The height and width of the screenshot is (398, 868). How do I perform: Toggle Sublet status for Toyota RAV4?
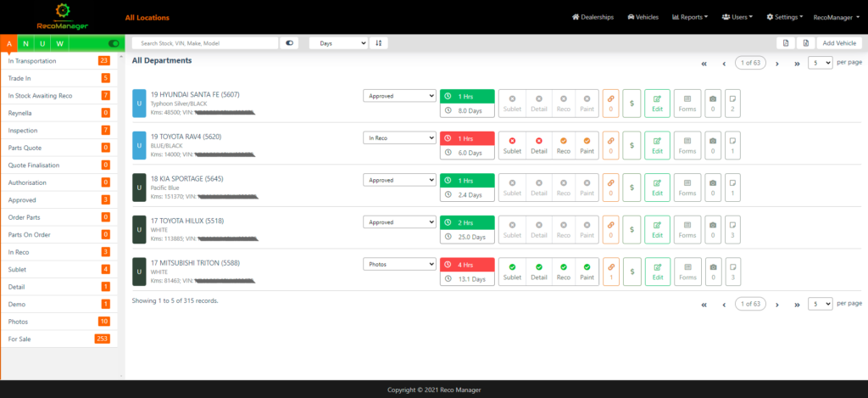pos(512,146)
